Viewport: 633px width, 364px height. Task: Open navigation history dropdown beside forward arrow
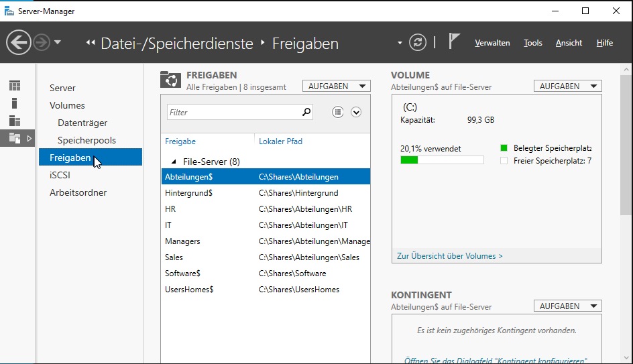pos(58,42)
